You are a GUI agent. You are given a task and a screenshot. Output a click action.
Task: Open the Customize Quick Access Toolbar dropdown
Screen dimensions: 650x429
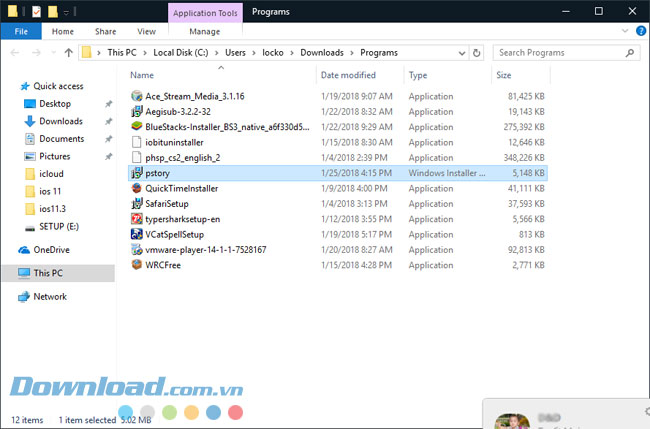[x=66, y=12]
